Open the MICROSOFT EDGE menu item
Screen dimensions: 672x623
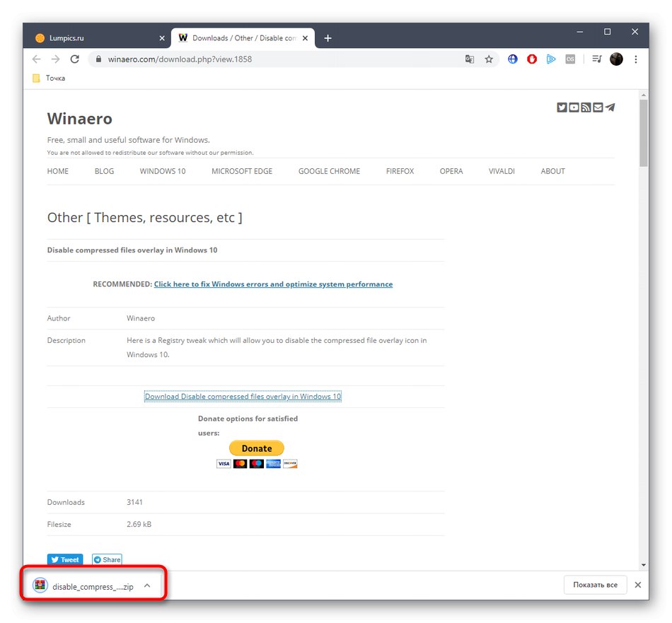point(242,171)
